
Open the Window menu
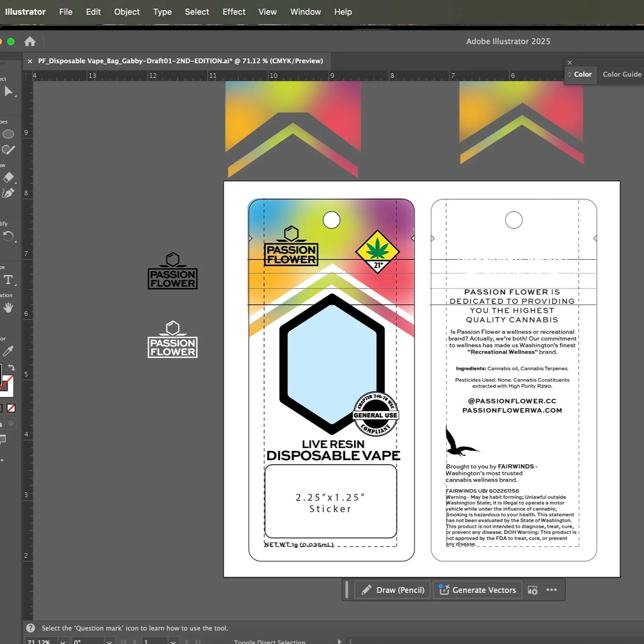tap(306, 12)
